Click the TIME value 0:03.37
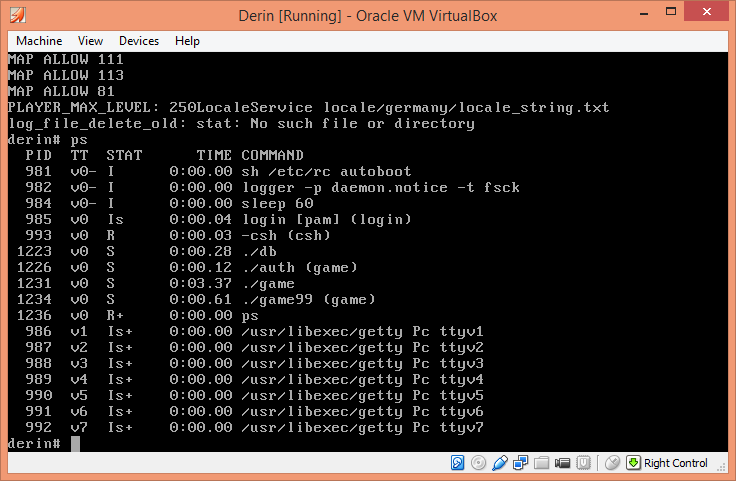Image resolution: width=736 pixels, height=481 pixels. tap(201, 283)
